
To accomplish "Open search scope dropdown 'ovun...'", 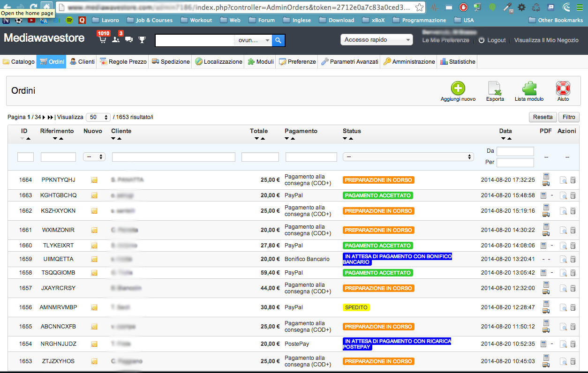I will click(x=253, y=40).
